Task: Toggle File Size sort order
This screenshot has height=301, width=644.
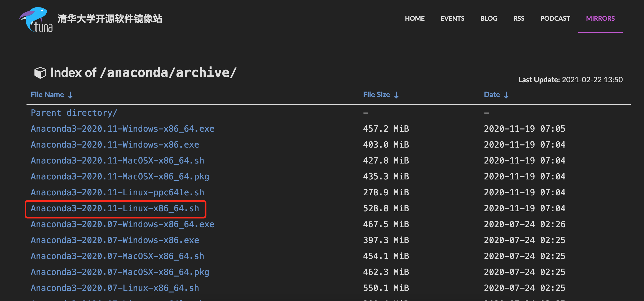Action: 396,94
